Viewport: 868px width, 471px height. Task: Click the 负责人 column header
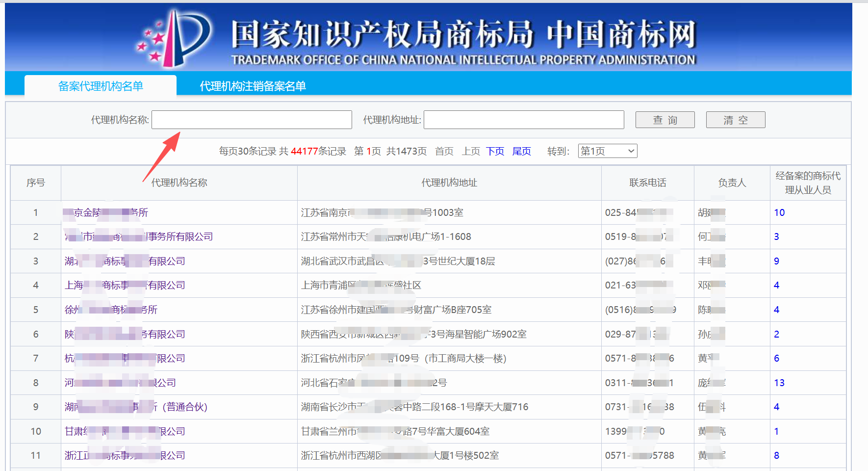coord(732,183)
